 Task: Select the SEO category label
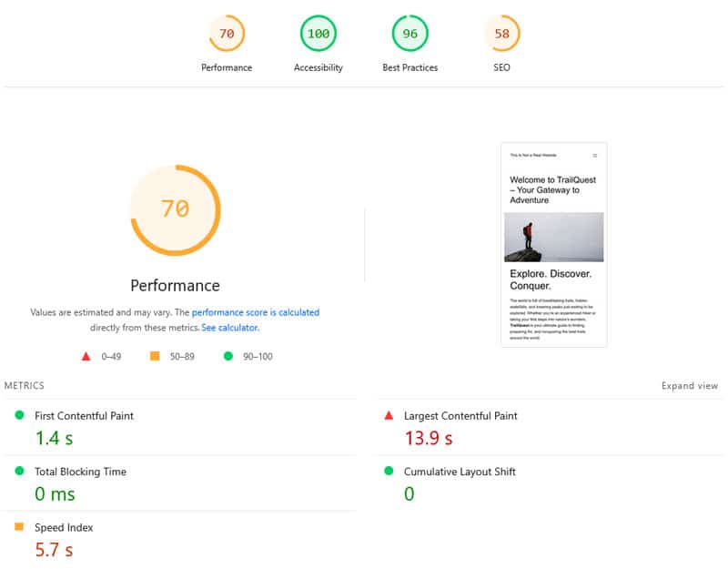click(502, 67)
